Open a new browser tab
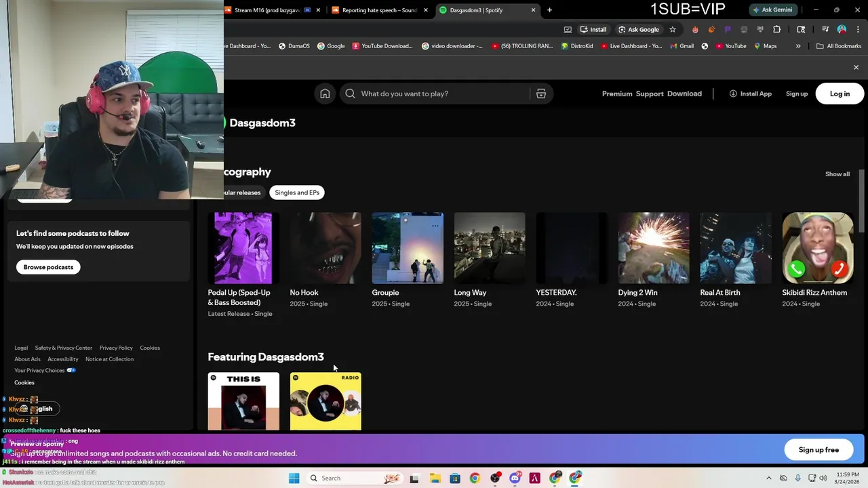Image resolution: width=868 pixels, height=488 pixels. click(549, 10)
